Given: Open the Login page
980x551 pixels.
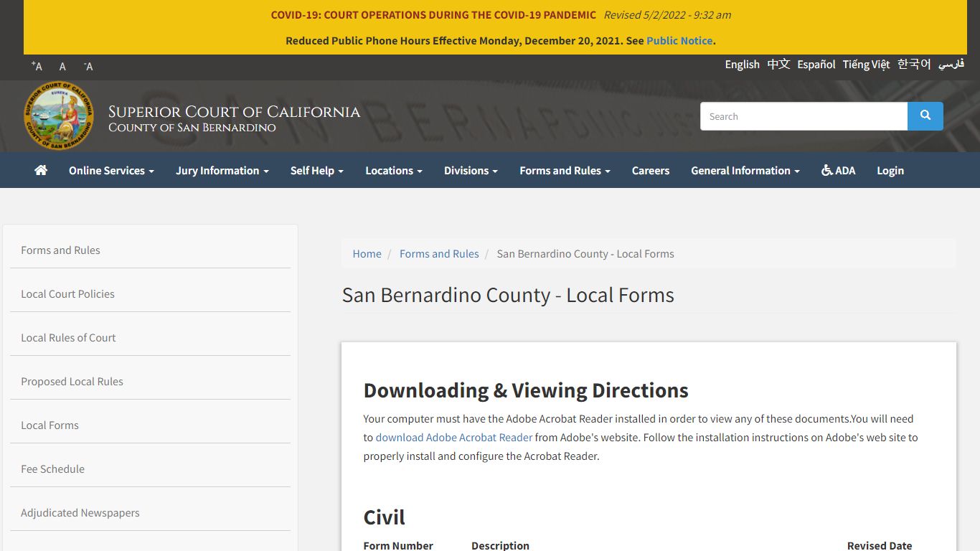Looking at the screenshot, I should (890, 170).
